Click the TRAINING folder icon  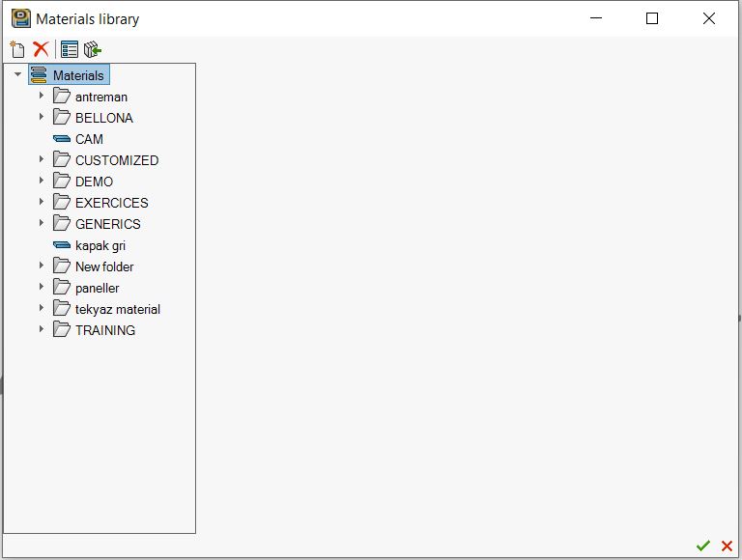point(62,330)
